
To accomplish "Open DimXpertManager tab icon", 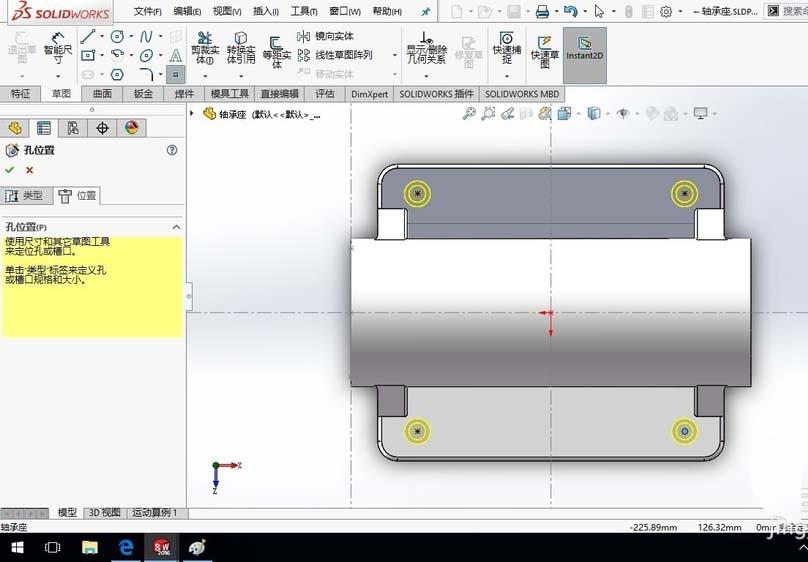I will click(x=102, y=128).
